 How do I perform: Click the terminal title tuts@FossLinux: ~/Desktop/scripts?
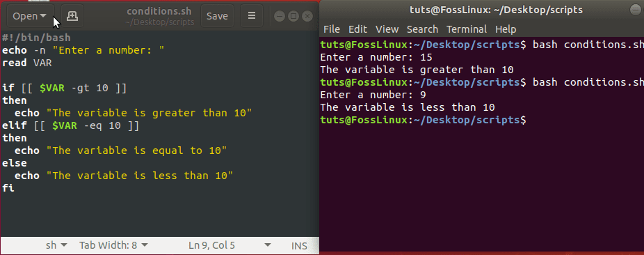pos(496,10)
